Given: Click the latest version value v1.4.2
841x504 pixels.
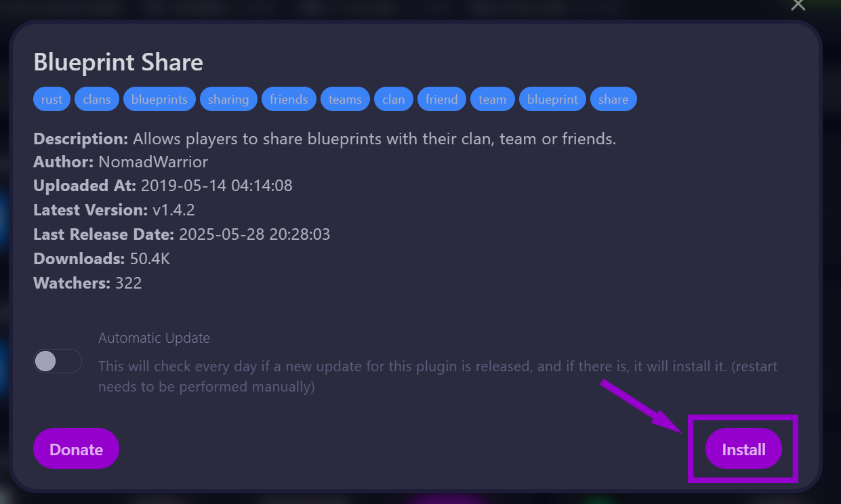Looking at the screenshot, I should tap(173, 210).
